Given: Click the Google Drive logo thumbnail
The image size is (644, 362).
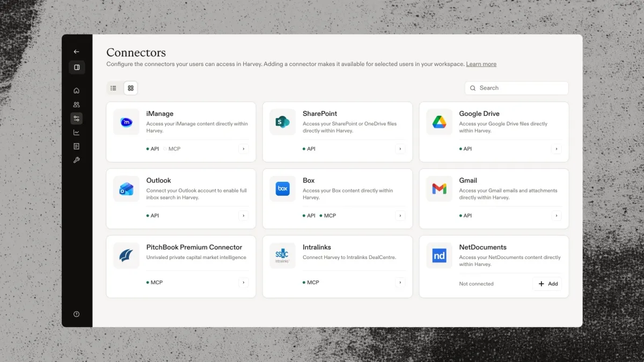Looking at the screenshot, I should [x=439, y=122].
